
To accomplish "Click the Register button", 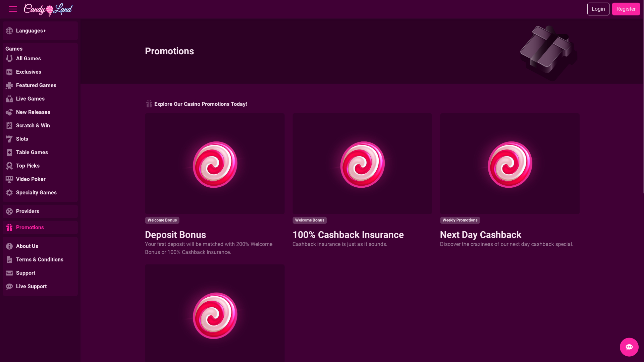I will [x=626, y=9].
